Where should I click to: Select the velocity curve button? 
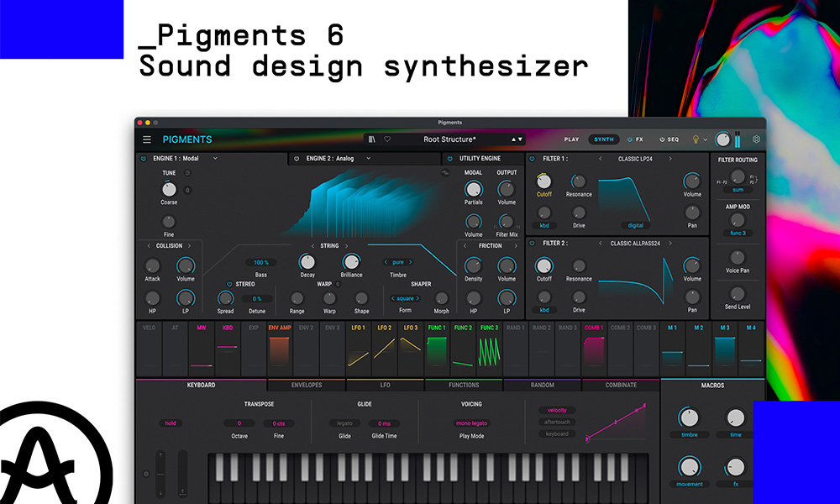coord(557,410)
